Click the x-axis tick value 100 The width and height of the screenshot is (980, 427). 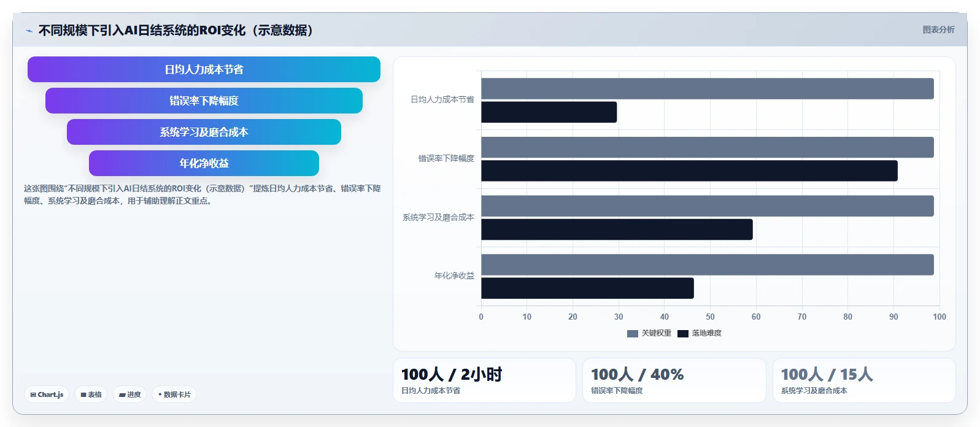coord(939,317)
